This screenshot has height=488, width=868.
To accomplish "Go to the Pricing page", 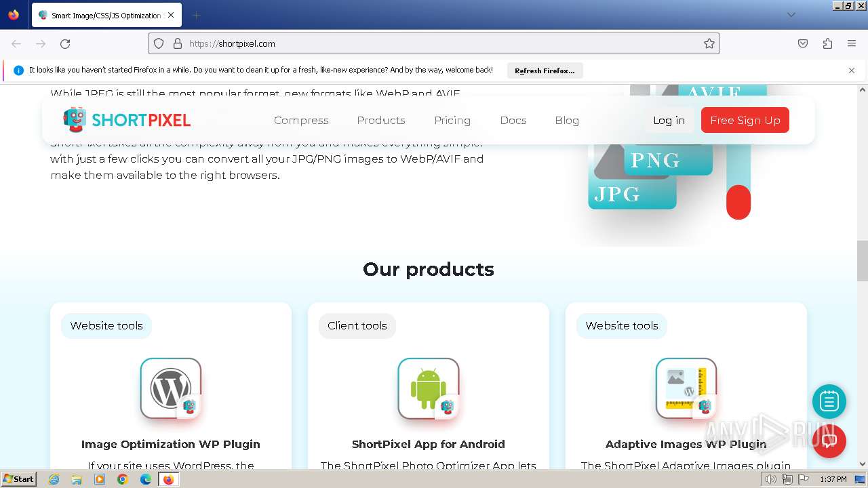I will tap(452, 120).
